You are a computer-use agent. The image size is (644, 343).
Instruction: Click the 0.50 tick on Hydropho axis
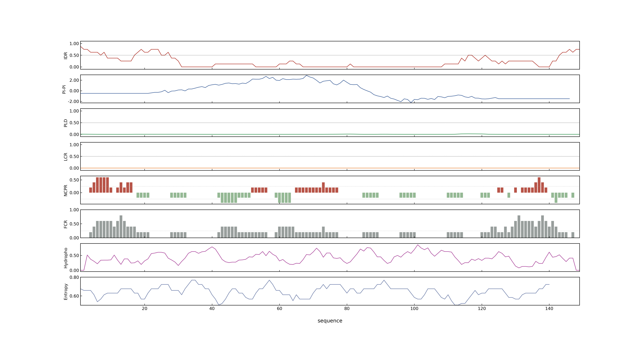pos(74,255)
